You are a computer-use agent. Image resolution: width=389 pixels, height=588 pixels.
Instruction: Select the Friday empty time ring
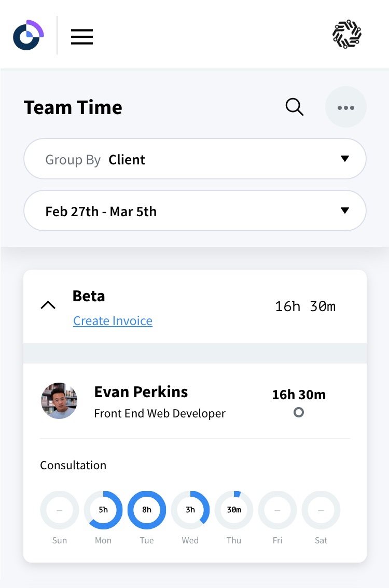point(277,510)
